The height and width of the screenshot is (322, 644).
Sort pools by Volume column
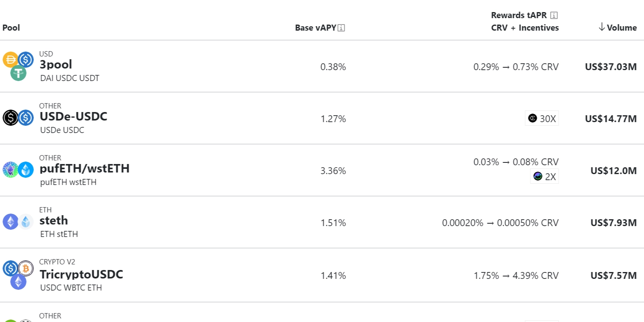tap(618, 28)
